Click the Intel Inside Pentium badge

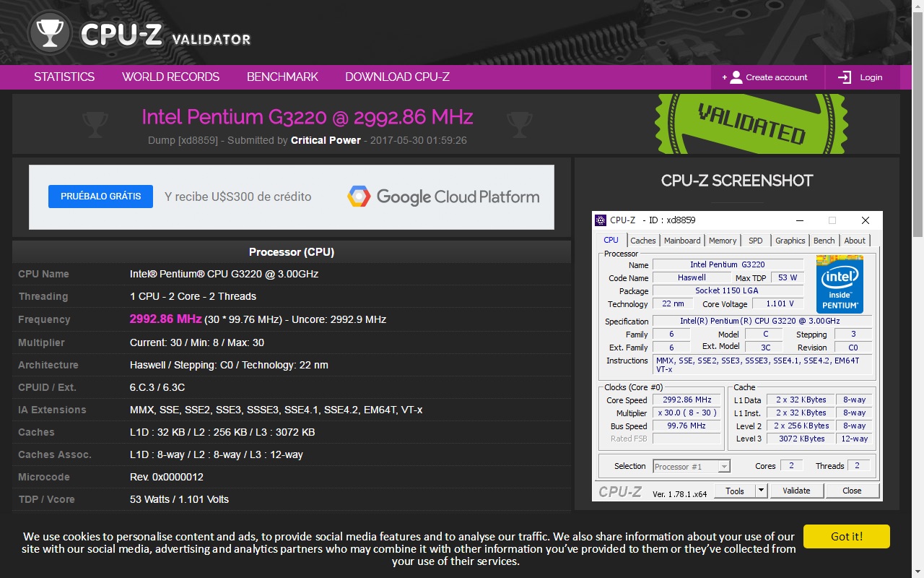click(x=840, y=284)
